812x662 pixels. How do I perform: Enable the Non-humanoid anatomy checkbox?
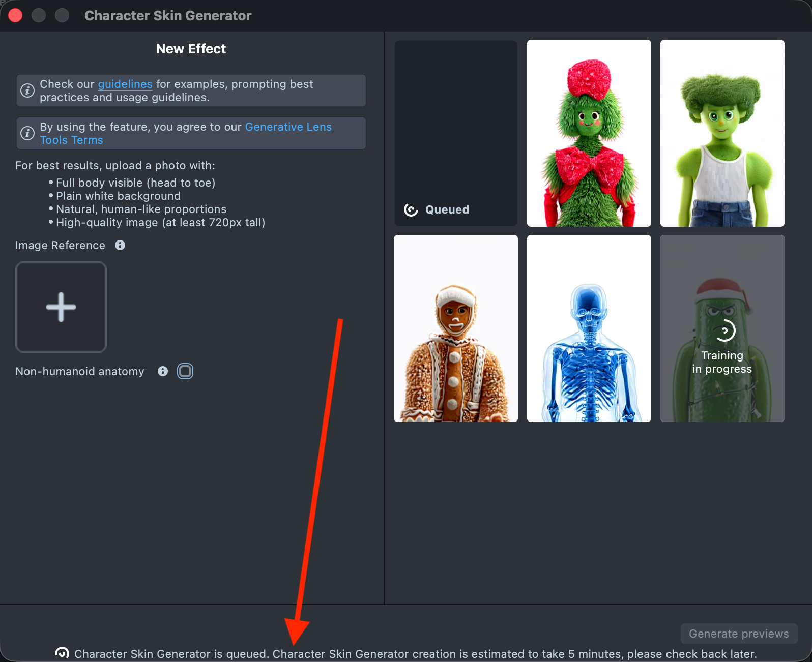(x=185, y=371)
